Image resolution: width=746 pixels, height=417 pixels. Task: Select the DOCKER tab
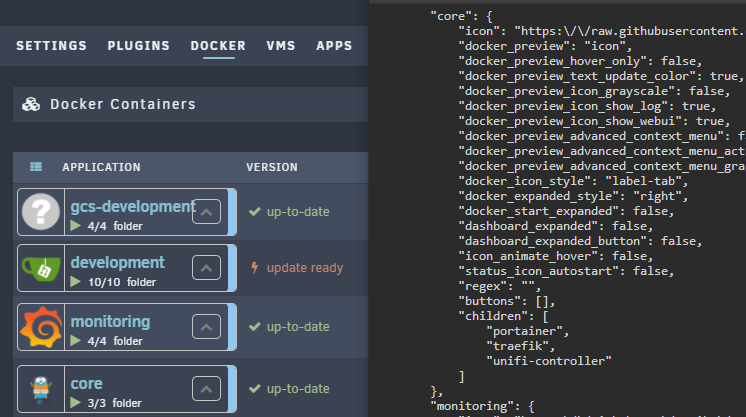[218, 46]
